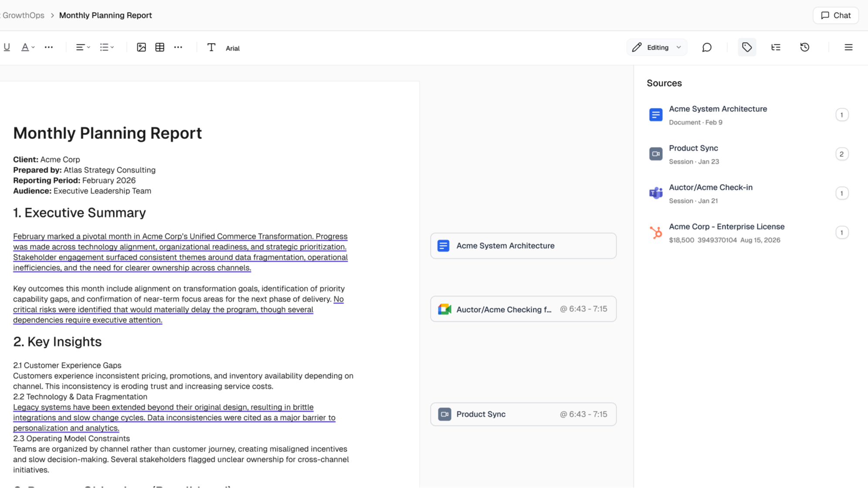Open Acme System Architecture in Sources list
868x488 pixels.
click(x=749, y=115)
